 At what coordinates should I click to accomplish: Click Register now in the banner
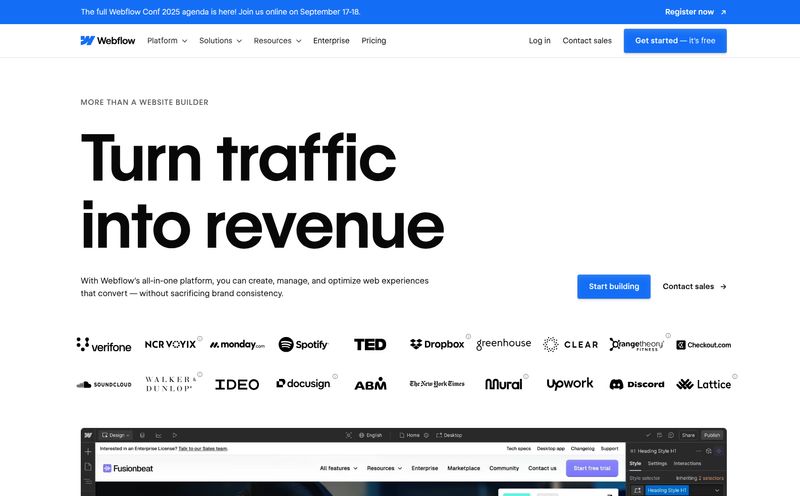tap(689, 12)
